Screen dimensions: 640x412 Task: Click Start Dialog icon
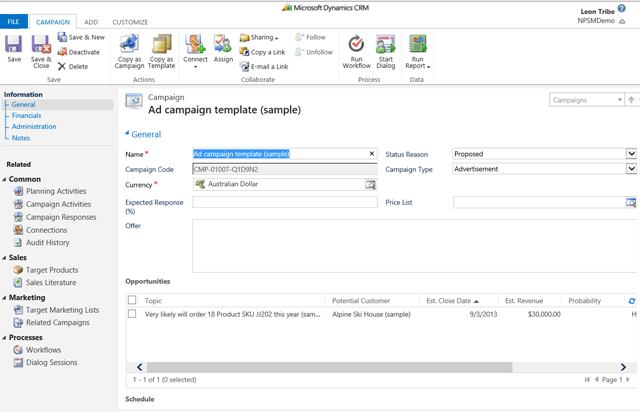pyautogui.click(x=385, y=44)
